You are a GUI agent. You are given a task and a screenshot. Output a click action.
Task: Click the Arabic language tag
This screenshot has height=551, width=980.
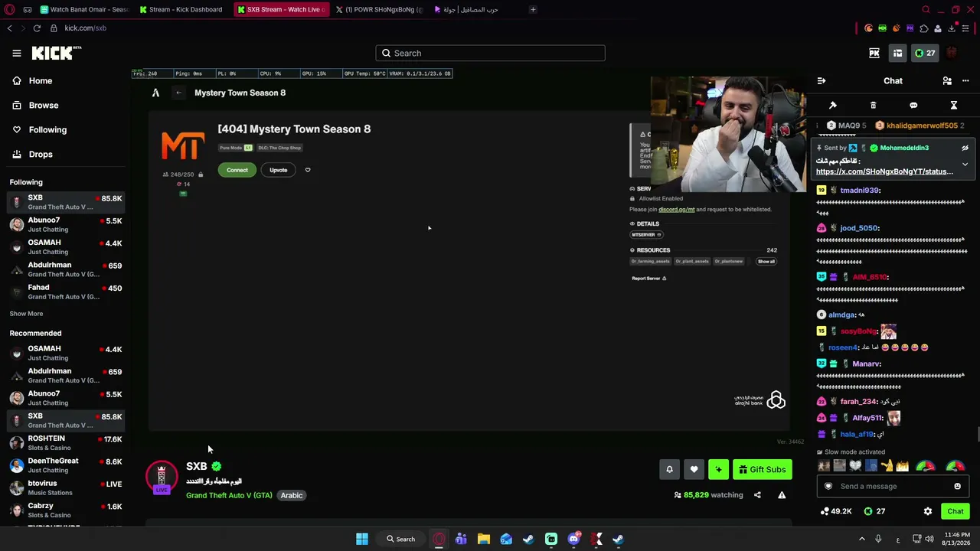[x=292, y=495]
